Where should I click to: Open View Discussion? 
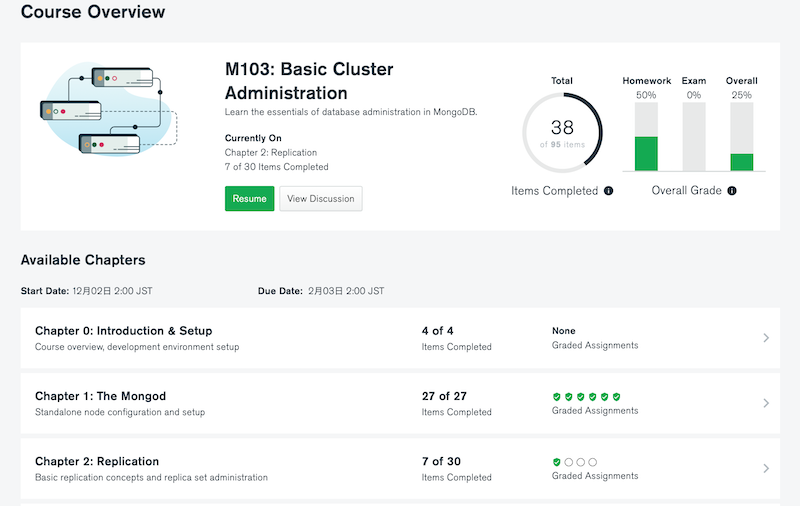point(320,198)
